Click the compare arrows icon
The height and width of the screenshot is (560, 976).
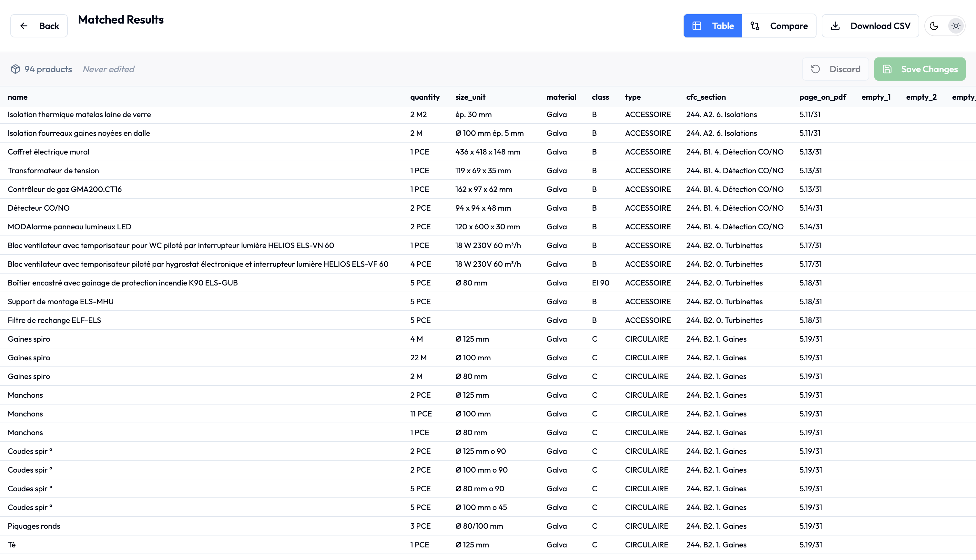[755, 26]
